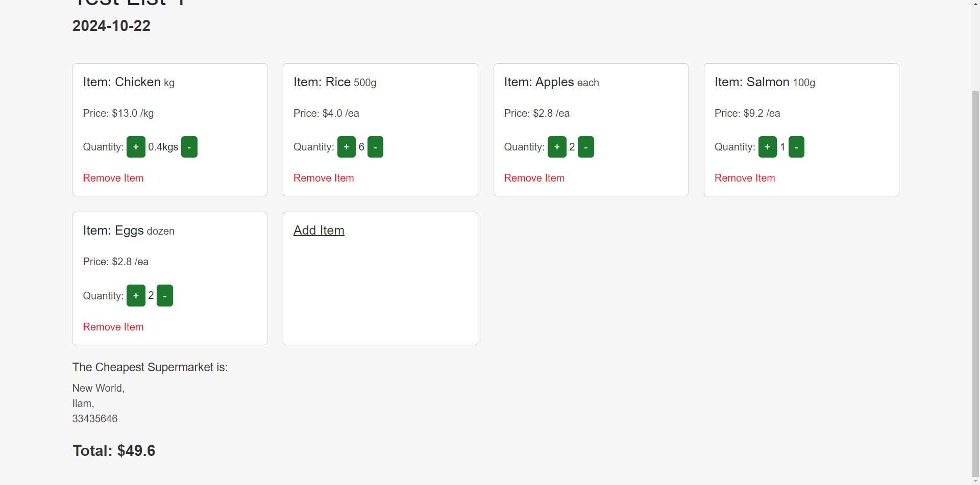Reduce Apples quantity with minus
Image resolution: width=980 pixels, height=485 pixels.
585,147
